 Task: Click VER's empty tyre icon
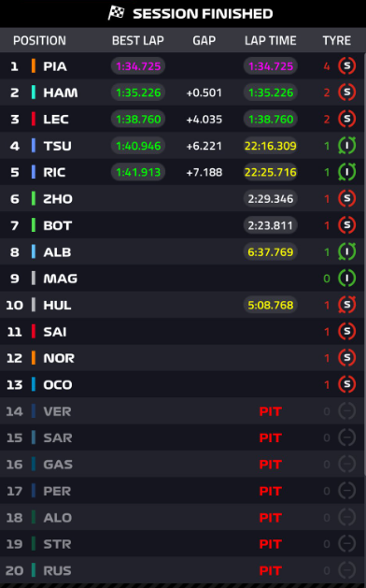[347, 411]
